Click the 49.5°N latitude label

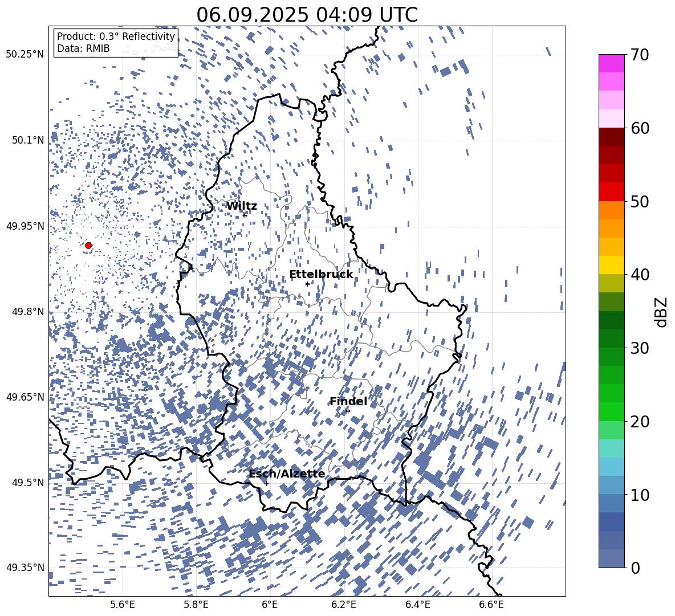[28, 483]
